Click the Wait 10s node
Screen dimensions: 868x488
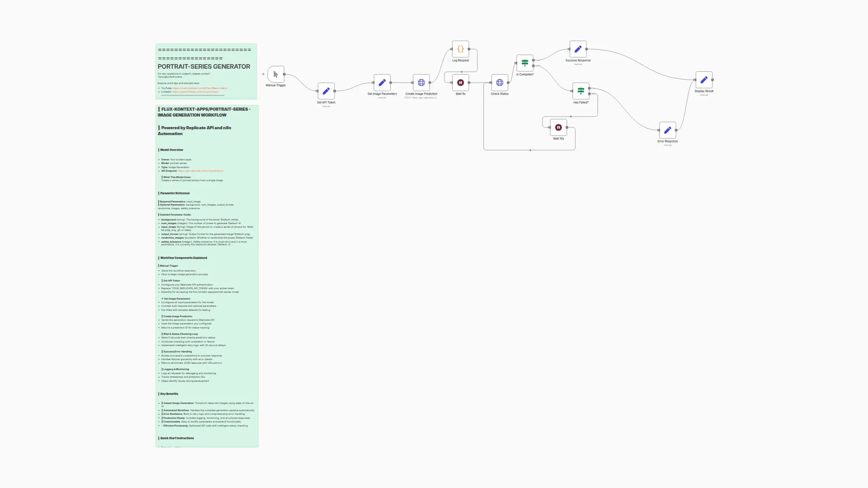pyautogui.click(x=558, y=127)
